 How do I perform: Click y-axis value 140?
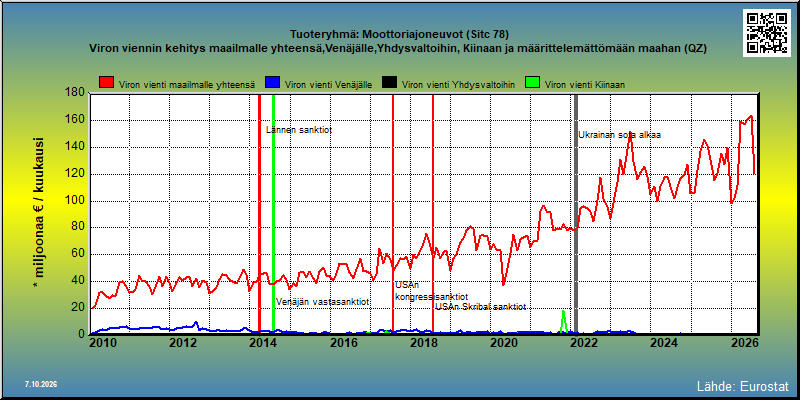click(x=76, y=147)
